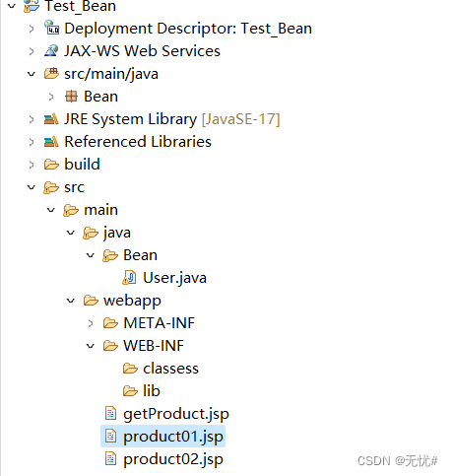
Task: Click the webapp folder icon
Action: point(91,301)
